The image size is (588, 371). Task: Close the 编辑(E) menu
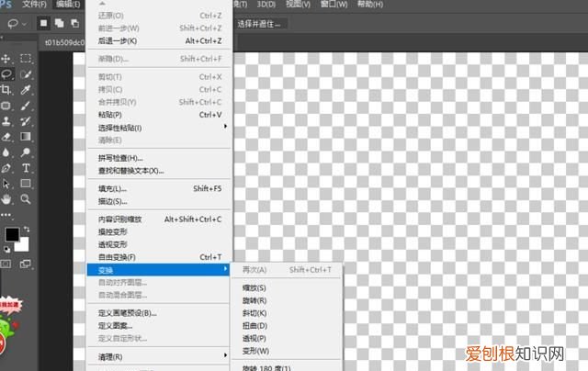pyautogui.click(x=68, y=5)
